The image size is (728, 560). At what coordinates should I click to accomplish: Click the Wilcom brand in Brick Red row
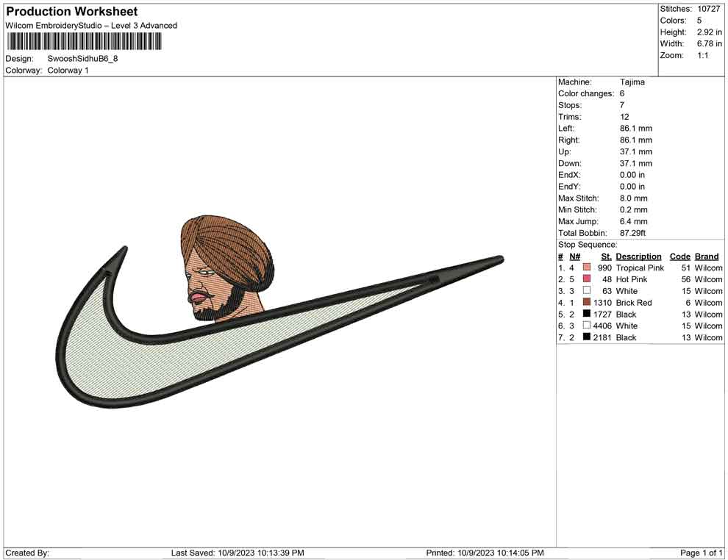(708, 303)
